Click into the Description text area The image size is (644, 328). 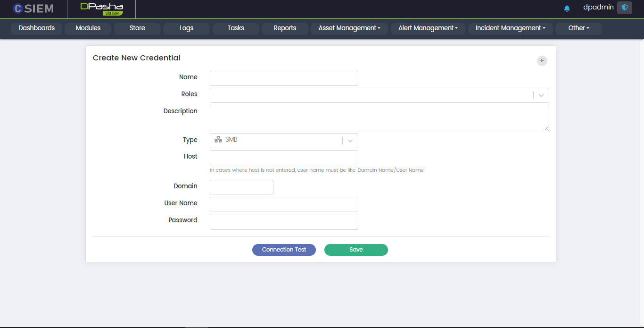pyautogui.click(x=379, y=118)
